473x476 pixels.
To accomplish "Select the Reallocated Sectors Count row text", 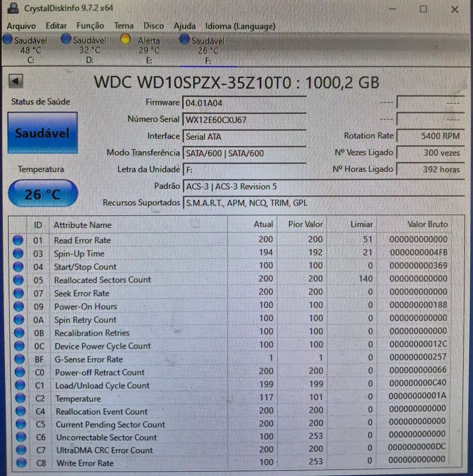I will tap(103, 280).
